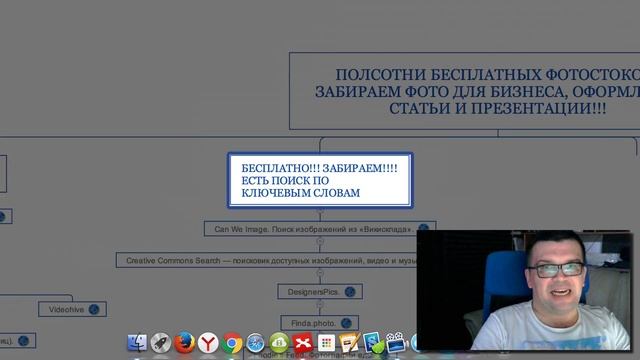Open Finder from the dock
This screenshot has width=640, height=360.
[137, 342]
